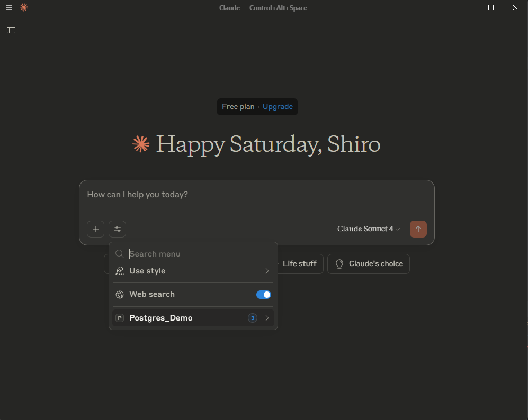Send the message with the arrow button
The image size is (528, 420).
[x=418, y=229]
